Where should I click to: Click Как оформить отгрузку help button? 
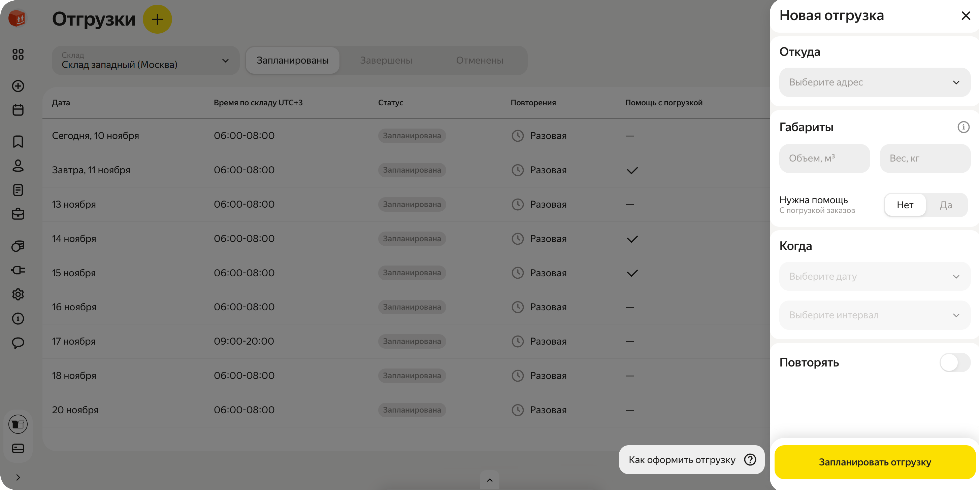691,460
